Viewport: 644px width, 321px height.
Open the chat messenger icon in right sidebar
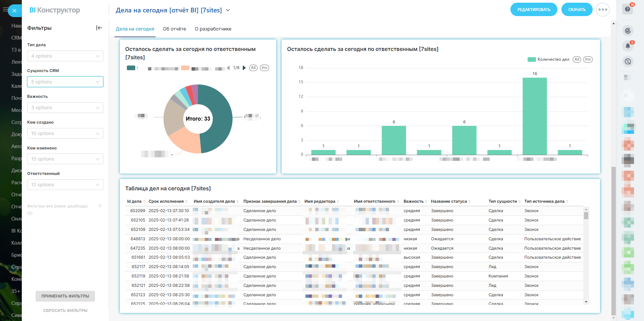[x=628, y=61]
